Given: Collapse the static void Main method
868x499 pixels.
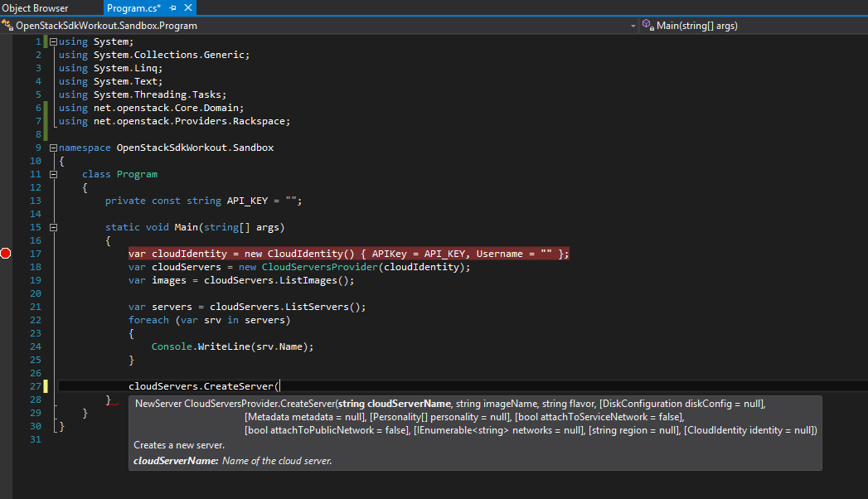Looking at the screenshot, I should tap(53, 227).
